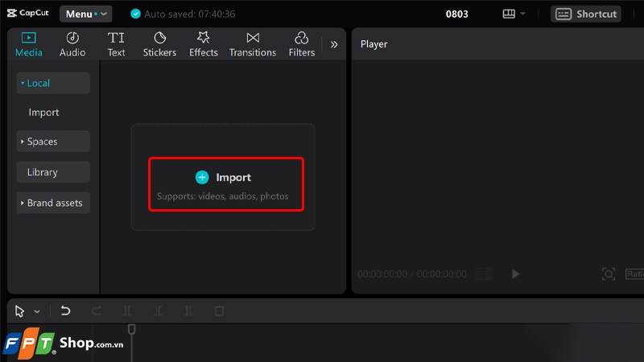Choose the Select cursor tool

coord(19,311)
